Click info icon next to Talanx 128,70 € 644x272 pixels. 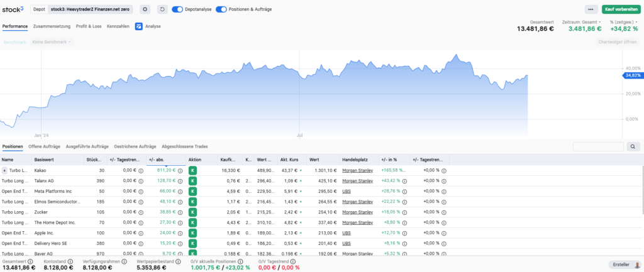tap(180, 180)
